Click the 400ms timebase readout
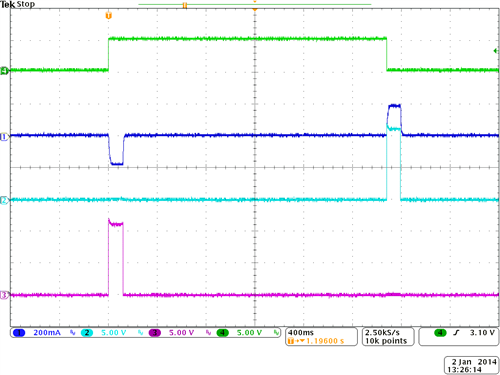Viewport: 500px width, 375px height. click(301, 333)
